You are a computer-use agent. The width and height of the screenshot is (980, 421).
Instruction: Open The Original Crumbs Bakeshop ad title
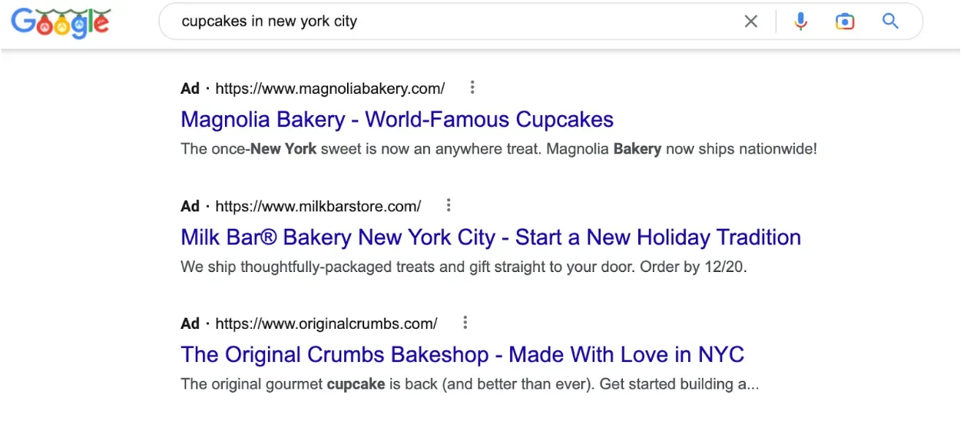[462, 355]
